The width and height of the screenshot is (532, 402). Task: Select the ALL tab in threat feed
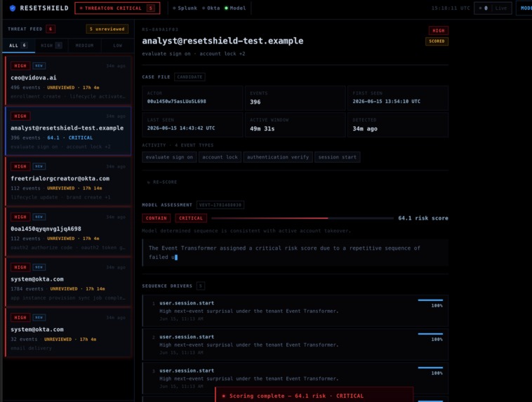[18, 46]
